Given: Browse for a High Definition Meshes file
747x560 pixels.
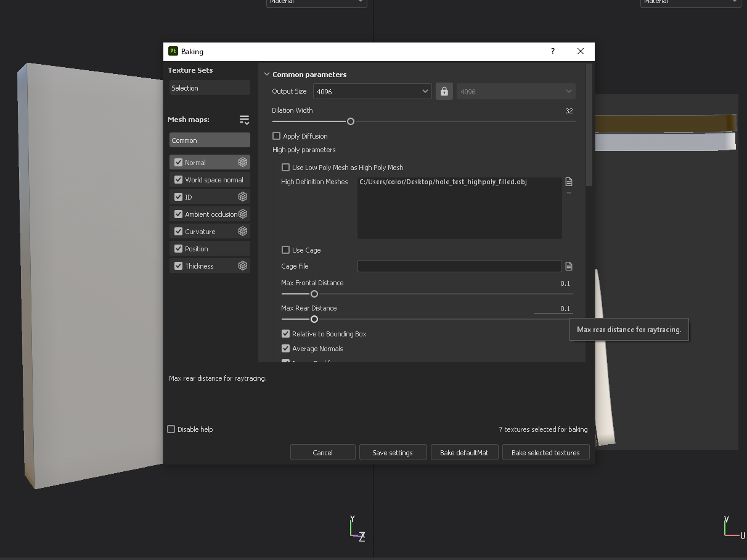Looking at the screenshot, I should point(569,182).
